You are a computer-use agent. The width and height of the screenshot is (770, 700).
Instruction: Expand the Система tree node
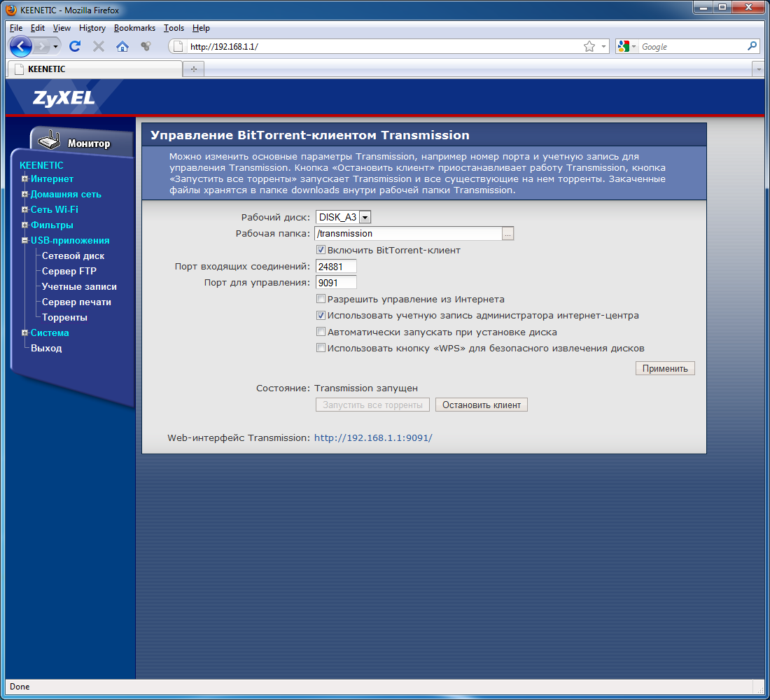point(24,332)
